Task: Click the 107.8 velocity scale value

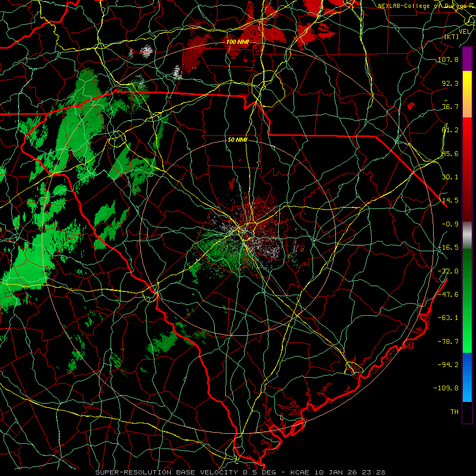Action: (x=448, y=59)
